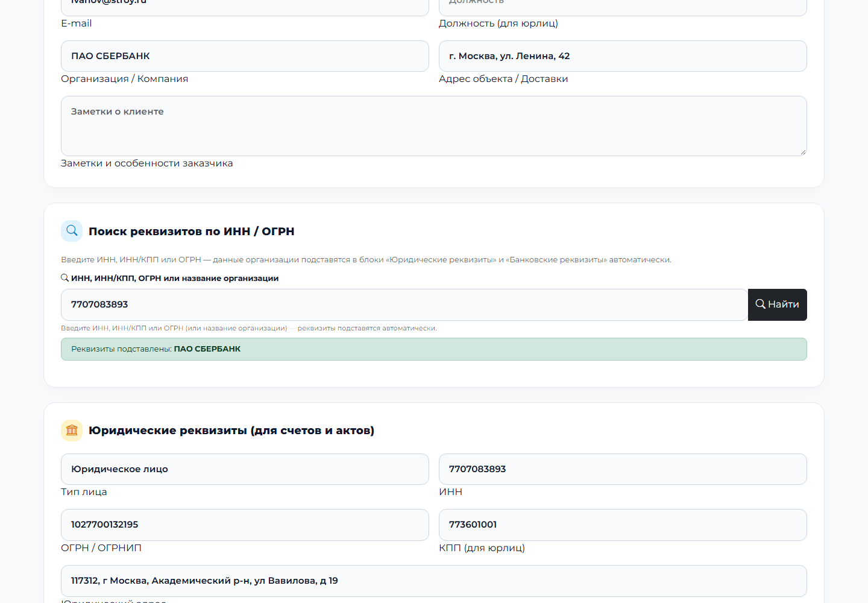The width and height of the screenshot is (868, 603).
Task: Click the label ОГРН / ОГРНИП
Action: [x=101, y=548]
